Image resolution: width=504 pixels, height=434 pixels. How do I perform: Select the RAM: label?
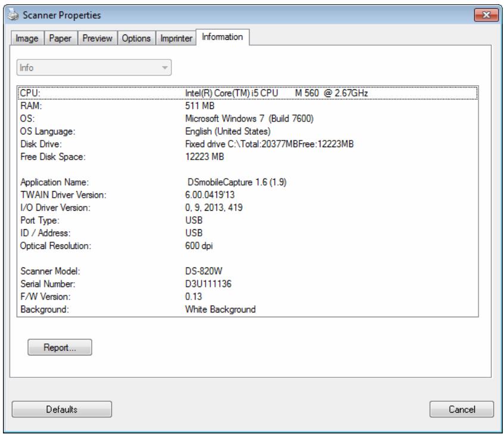31,106
